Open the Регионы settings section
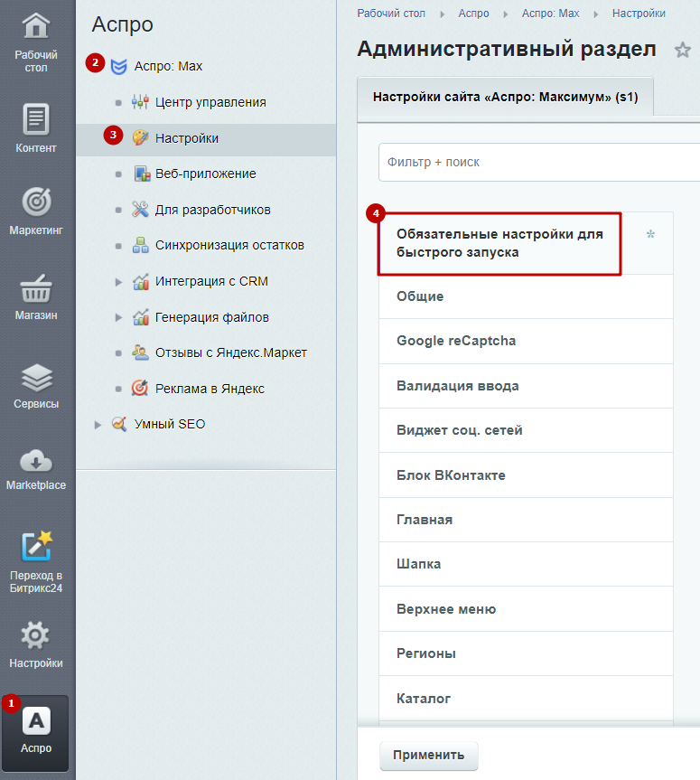 tap(526, 653)
